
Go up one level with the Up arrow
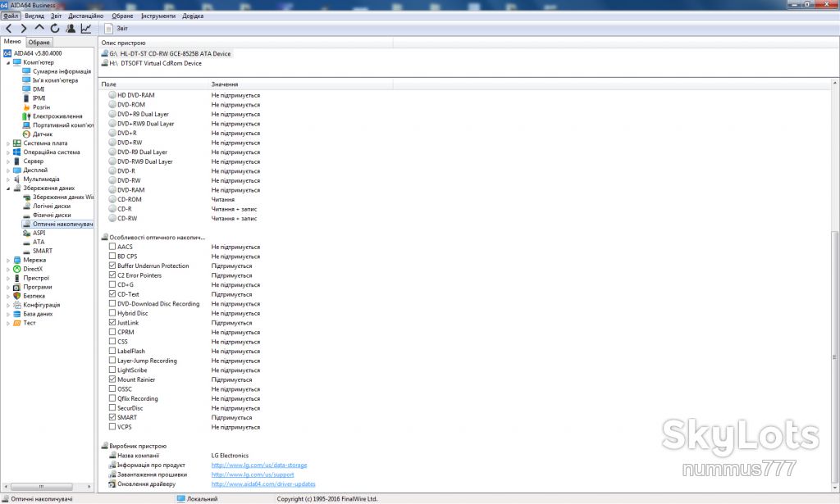tap(39, 28)
